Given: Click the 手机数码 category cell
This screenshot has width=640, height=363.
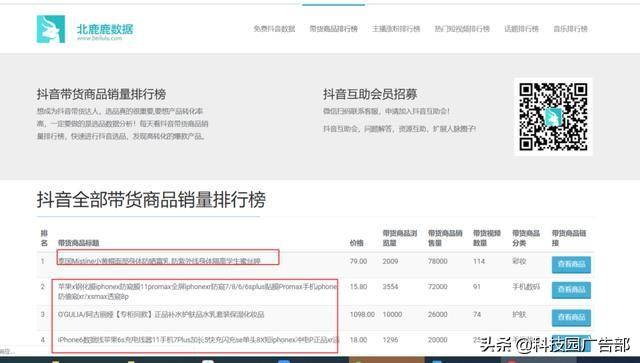Looking at the screenshot, I should [x=526, y=287].
